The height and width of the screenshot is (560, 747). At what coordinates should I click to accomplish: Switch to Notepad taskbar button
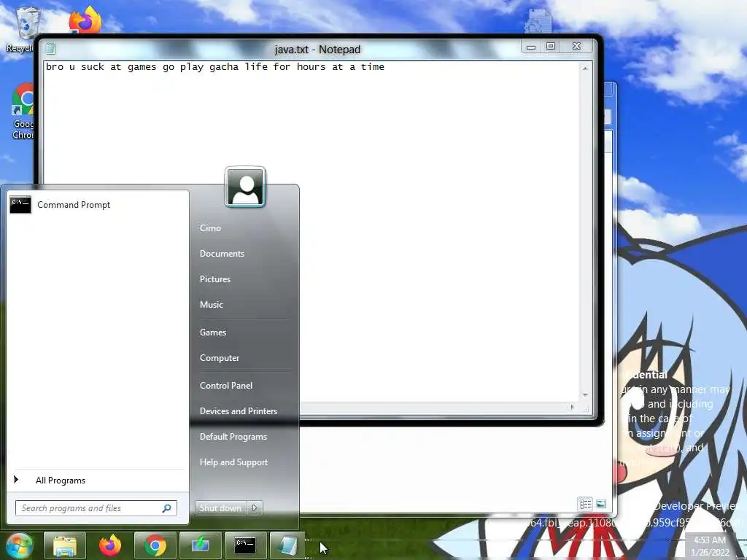tap(287, 545)
